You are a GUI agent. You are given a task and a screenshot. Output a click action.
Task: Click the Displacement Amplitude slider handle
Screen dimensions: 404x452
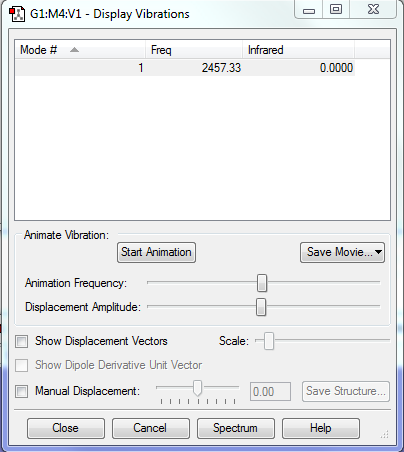click(261, 307)
